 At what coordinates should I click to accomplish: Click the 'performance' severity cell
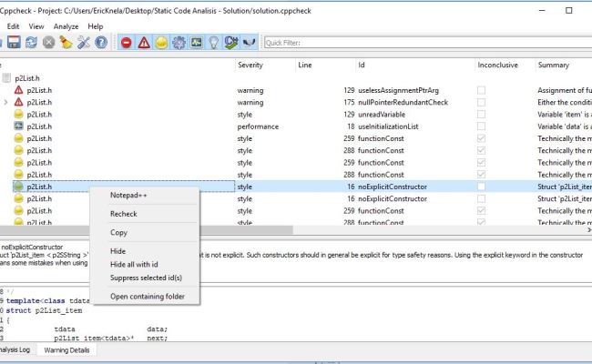coord(258,126)
